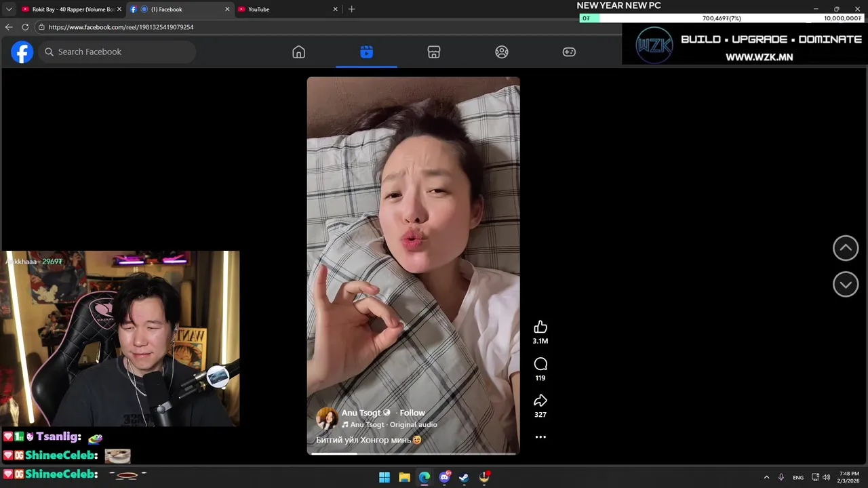Open the 3.1M likes count
The width and height of the screenshot is (868, 488).
click(540, 342)
